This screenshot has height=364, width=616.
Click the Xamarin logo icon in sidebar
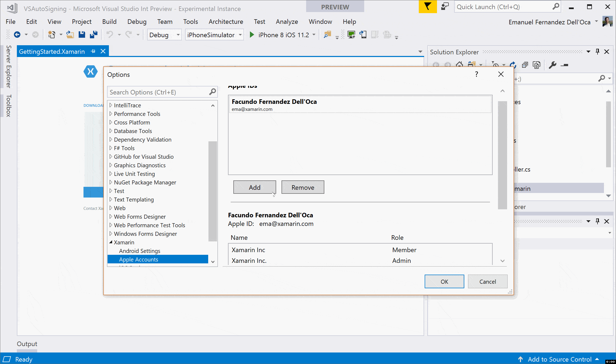tap(91, 71)
